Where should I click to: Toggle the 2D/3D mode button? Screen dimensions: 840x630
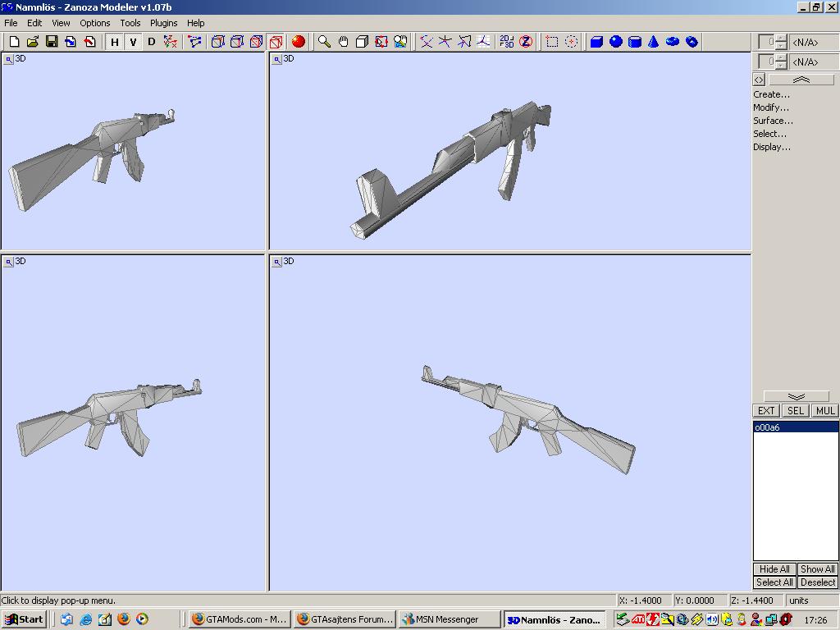click(506, 42)
